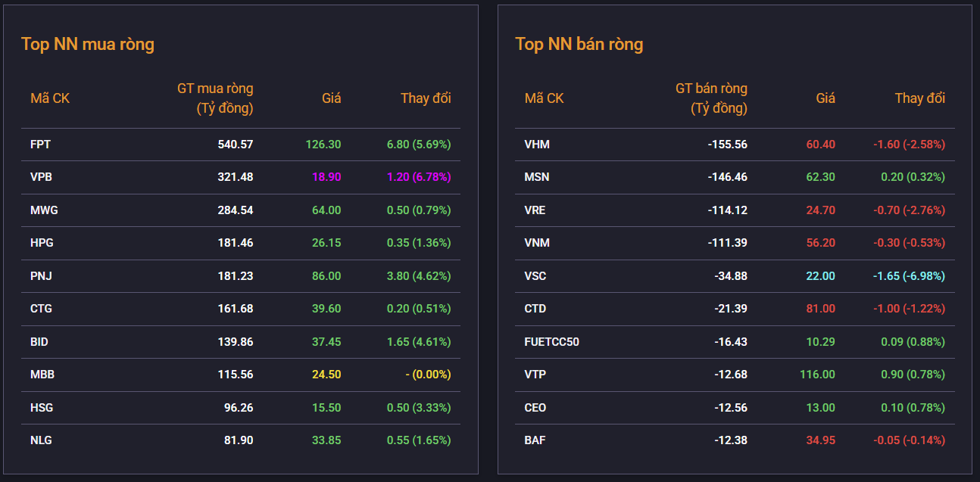Open the VPB stock ticker

pyautogui.click(x=41, y=177)
